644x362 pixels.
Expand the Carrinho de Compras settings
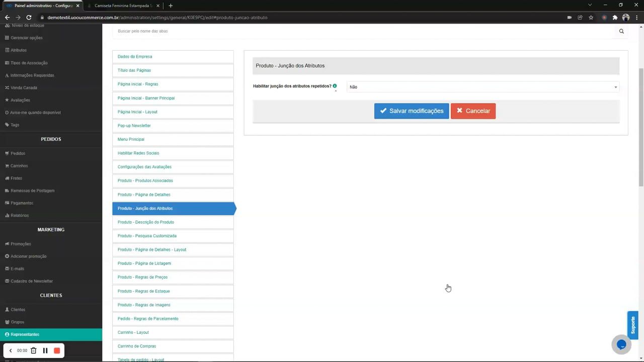tap(136, 346)
